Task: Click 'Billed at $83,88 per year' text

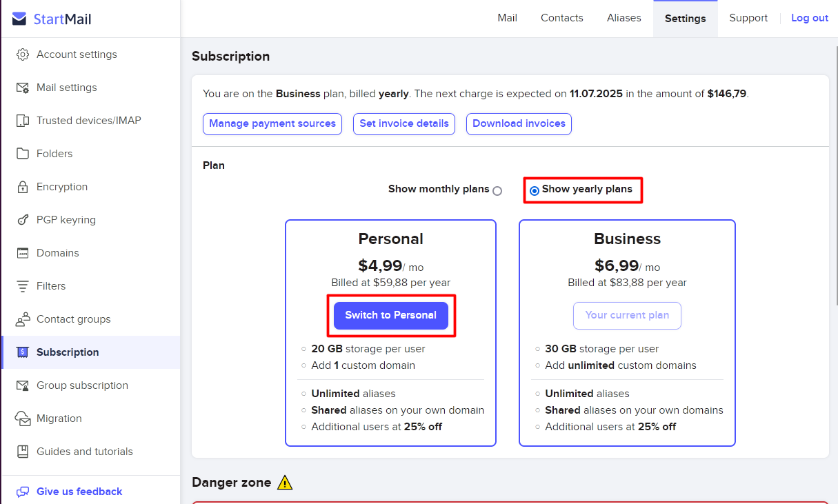Action: (627, 283)
